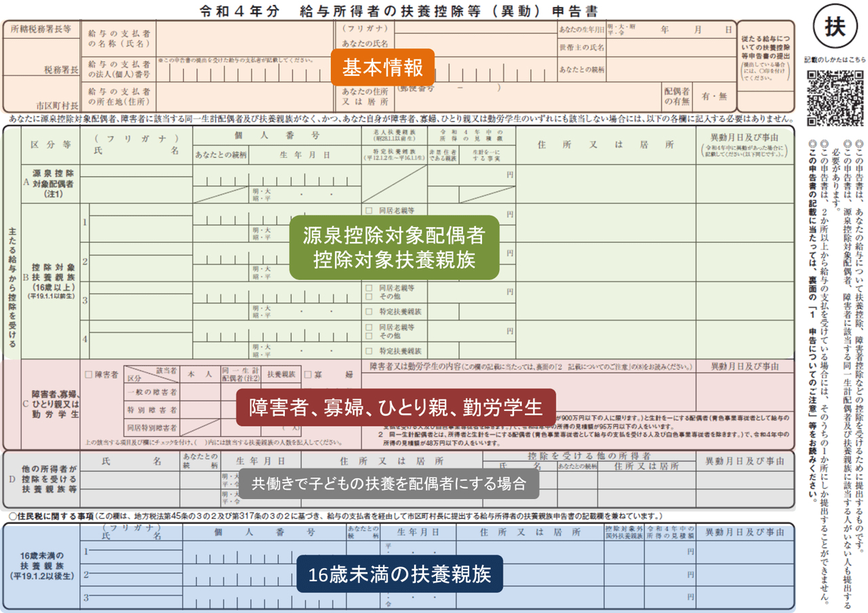Check 同居老親等 box for dependent row 3
This screenshot has height=613, width=868.
(369, 288)
